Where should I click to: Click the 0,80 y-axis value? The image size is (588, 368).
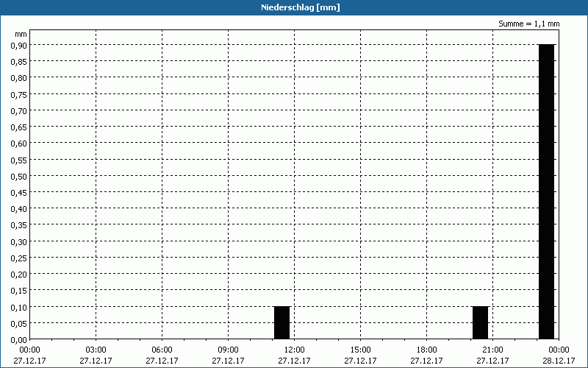[19, 78]
